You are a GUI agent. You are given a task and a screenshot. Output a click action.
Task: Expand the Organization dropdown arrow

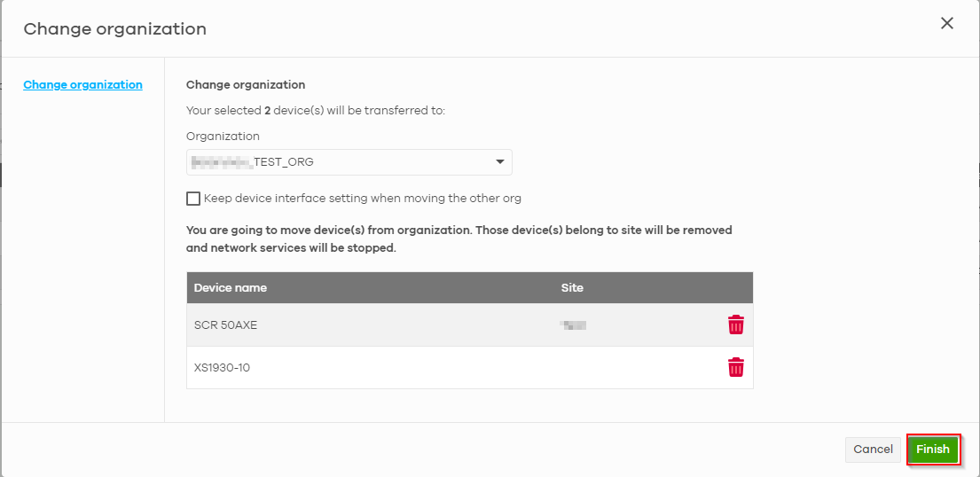(500, 162)
